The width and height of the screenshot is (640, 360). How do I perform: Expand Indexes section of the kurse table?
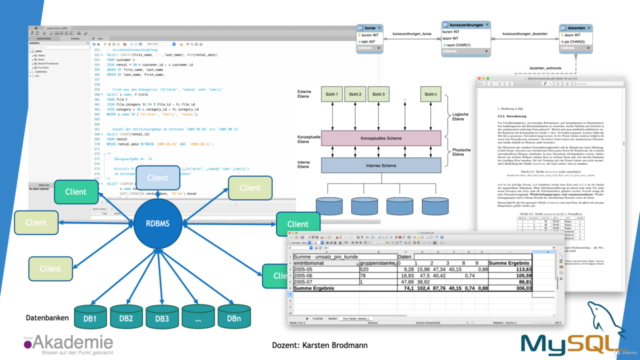[379, 48]
